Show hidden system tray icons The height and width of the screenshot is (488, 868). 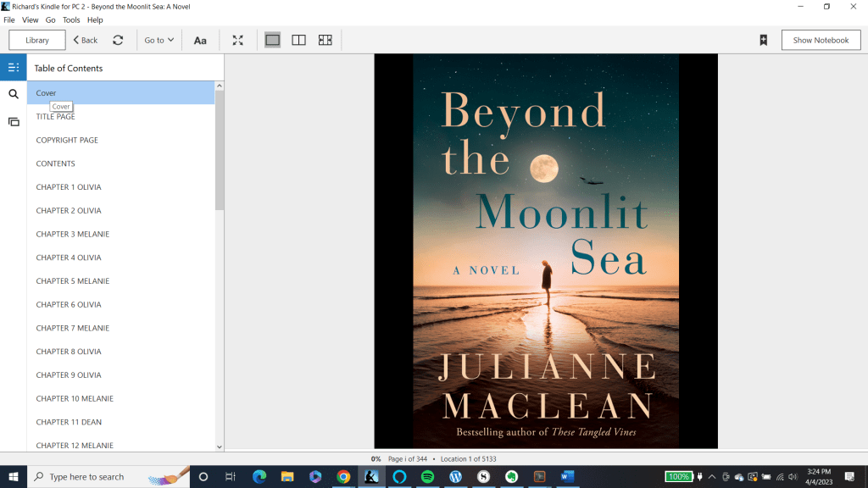[x=711, y=477]
